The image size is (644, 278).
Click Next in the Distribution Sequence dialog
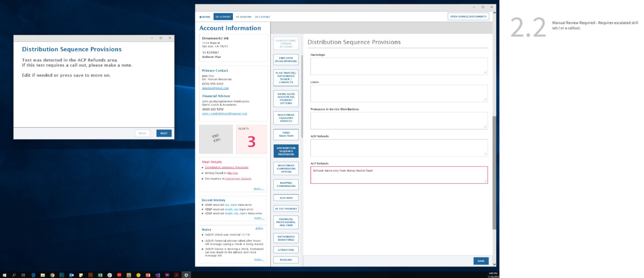[164, 133]
